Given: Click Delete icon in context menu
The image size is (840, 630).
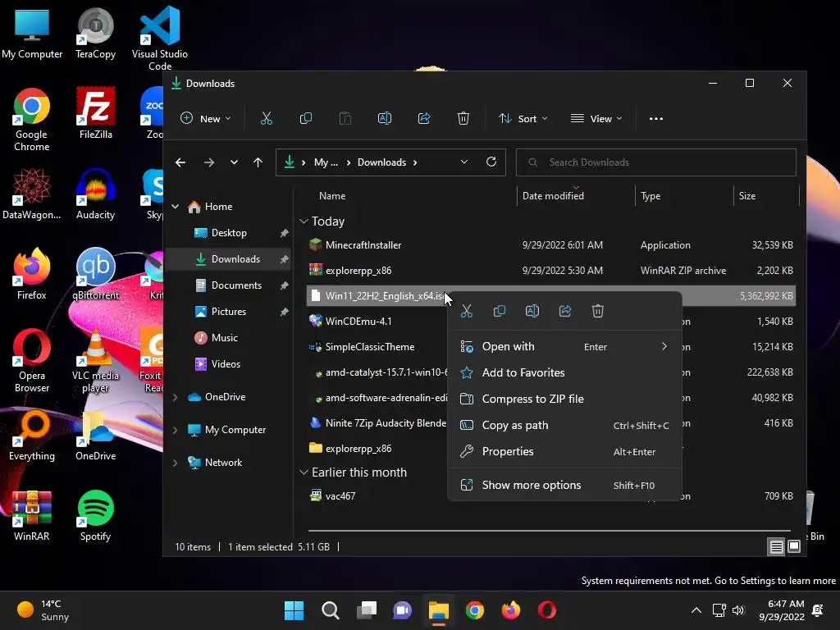Looking at the screenshot, I should pyautogui.click(x=598, y=311).
